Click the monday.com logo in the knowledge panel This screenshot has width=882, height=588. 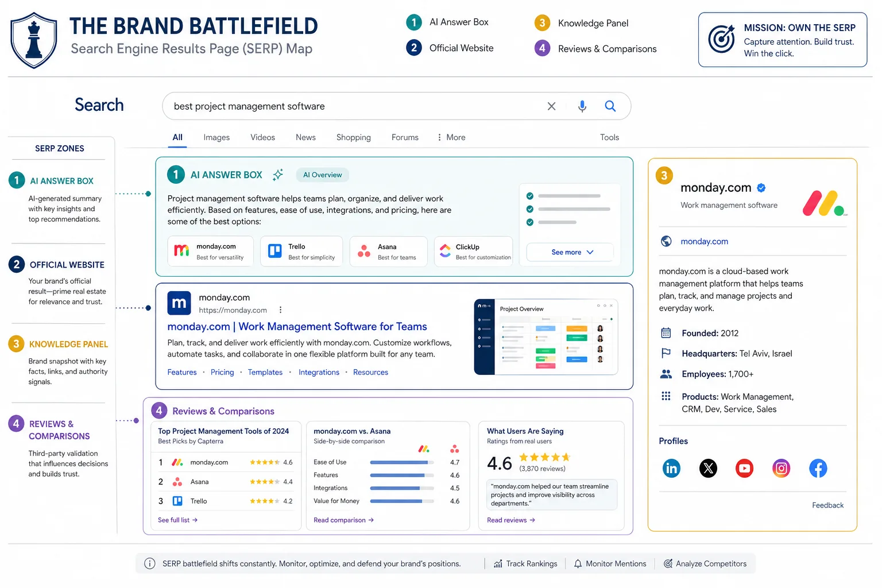pyautogui.click(x=825, y=203)
